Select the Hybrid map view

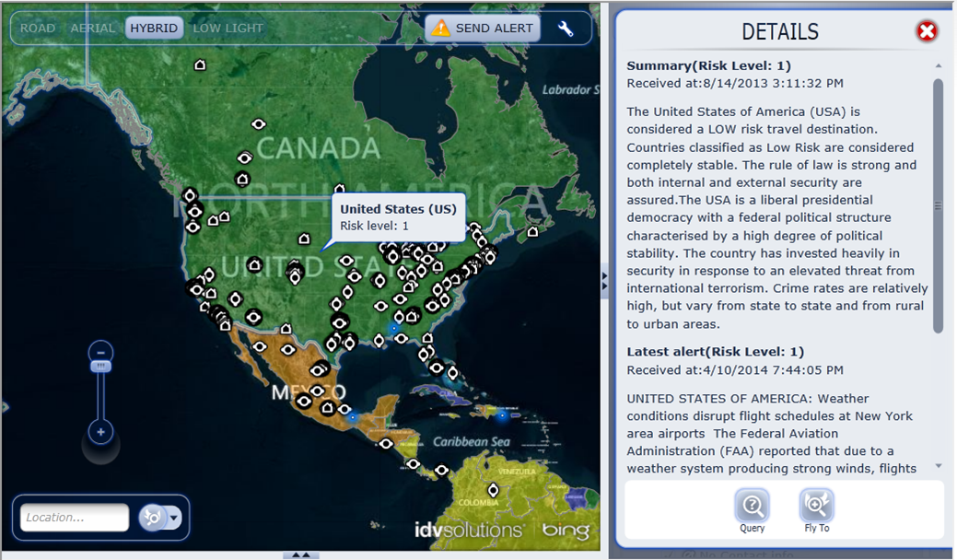coord(154,29)
